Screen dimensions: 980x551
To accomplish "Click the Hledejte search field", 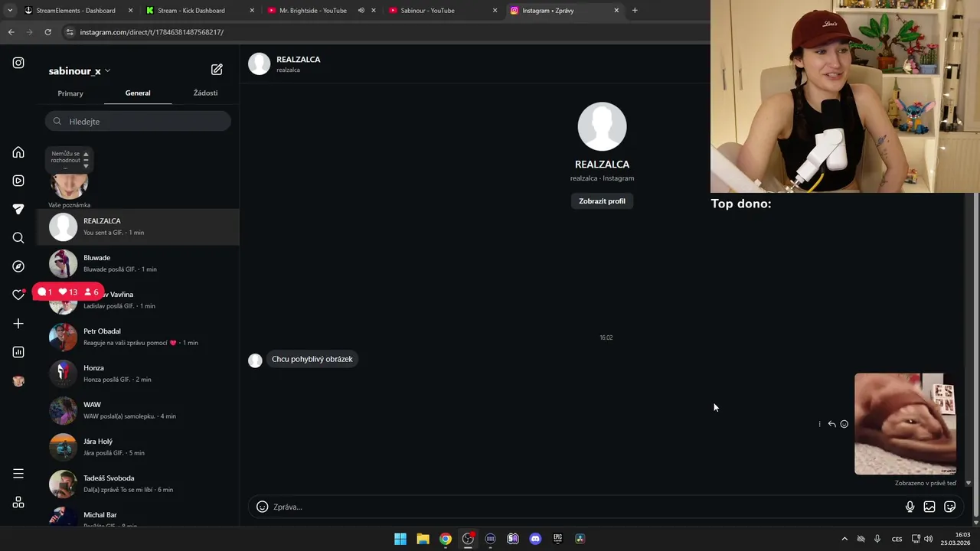I will click(x=138, y=122).
